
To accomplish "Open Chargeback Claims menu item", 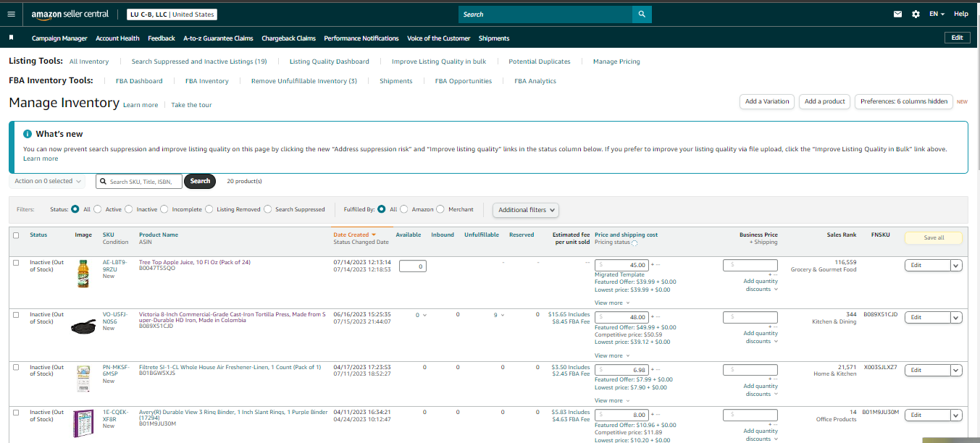I will coord(288,38).
